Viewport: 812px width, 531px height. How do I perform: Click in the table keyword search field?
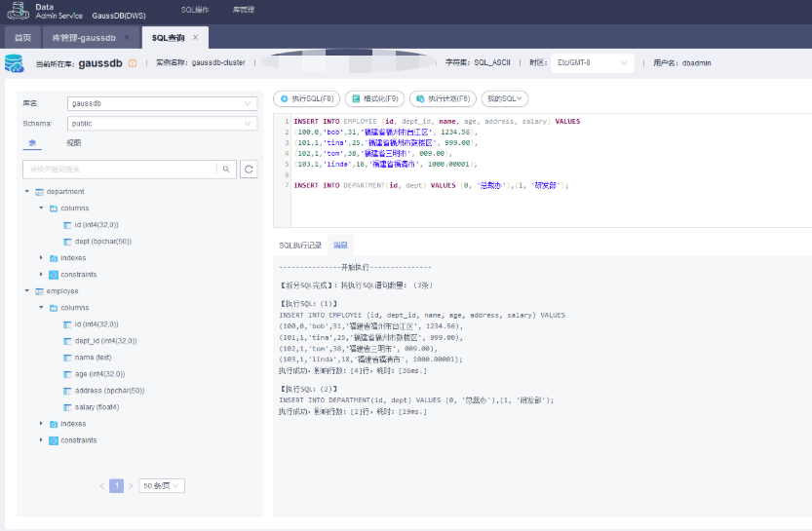120,170
